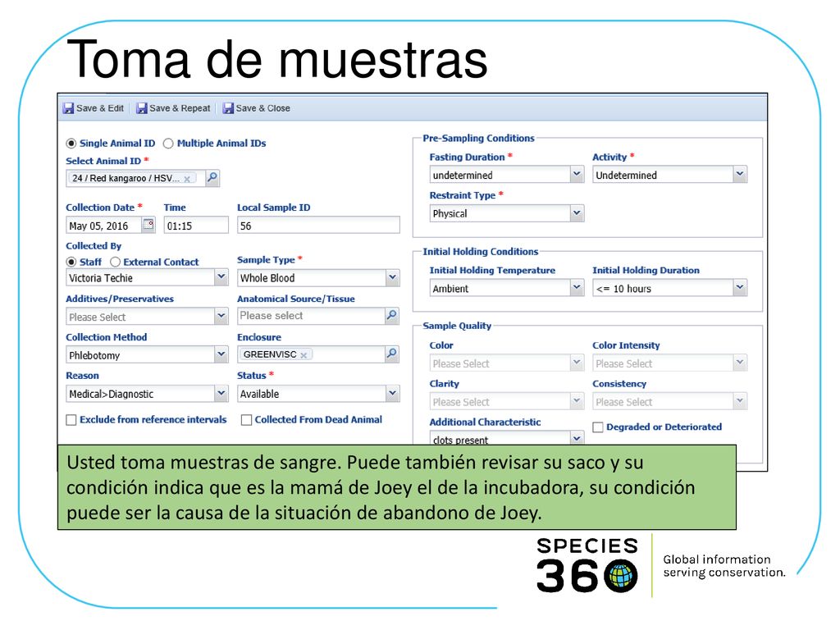840x630 pixels.
Task: Open the Fasting Duration dropdown
Action: tap(577, 174)
